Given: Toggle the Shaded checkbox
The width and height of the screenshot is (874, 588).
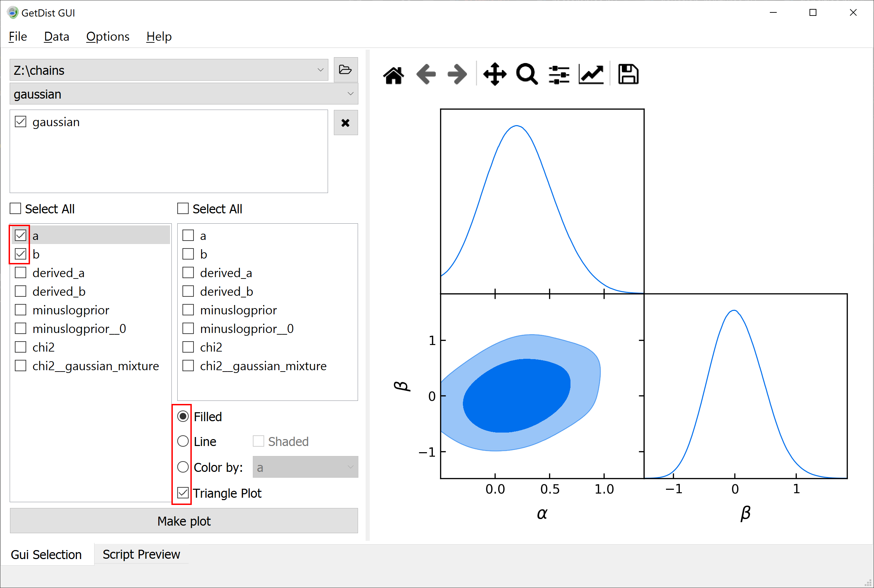Looking at the screenshot, I should pyautogui.click(x=259, y=441).
